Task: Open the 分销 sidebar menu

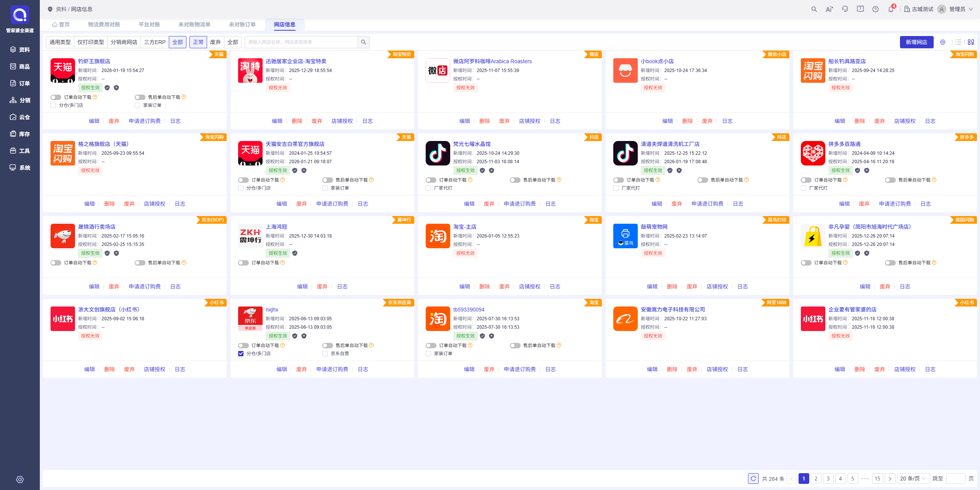Action: (20, 100)
